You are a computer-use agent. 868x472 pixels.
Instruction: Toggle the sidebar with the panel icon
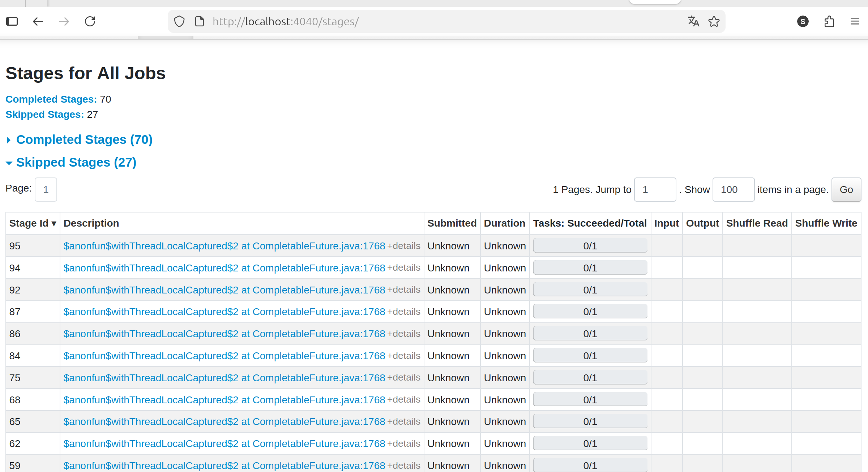[12, 21]
